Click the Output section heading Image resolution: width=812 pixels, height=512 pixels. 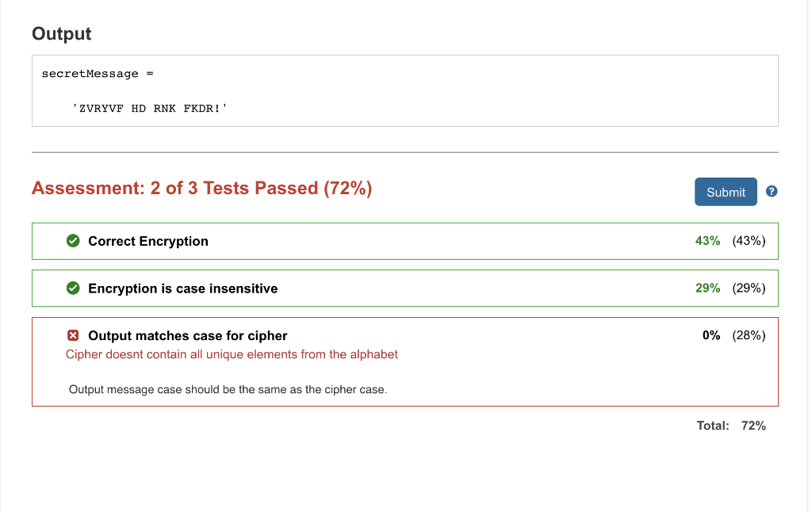[x=62, y=33]
